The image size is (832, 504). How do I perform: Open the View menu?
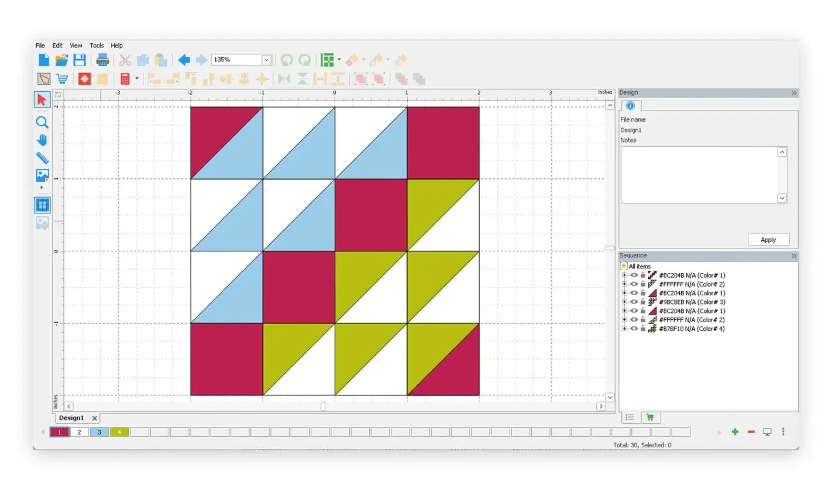tap(76, 46)
